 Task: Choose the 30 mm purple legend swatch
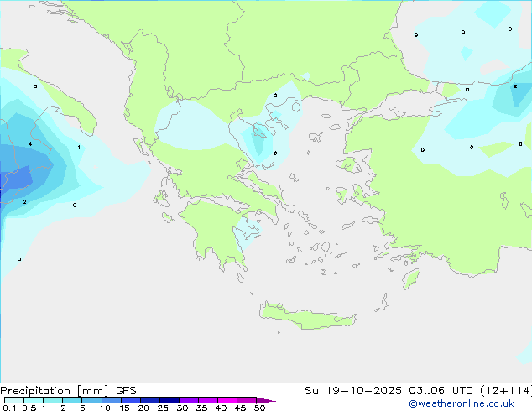click(189, 400)
